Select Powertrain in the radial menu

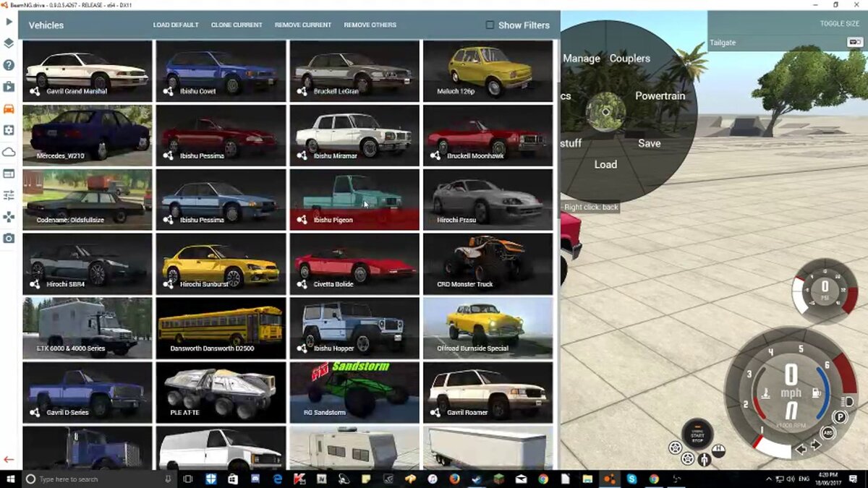(660, 95)
